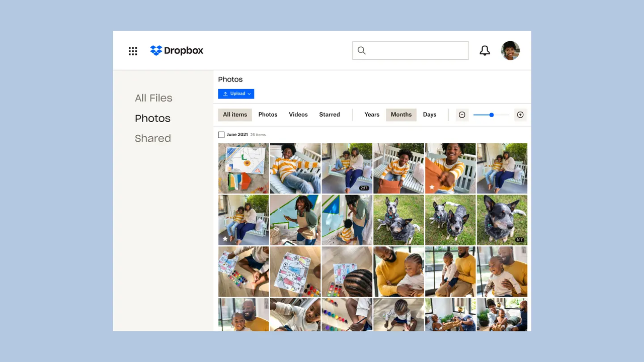Click the thumbnail size slider handle
Image resolution: width=644 pixels, height=362 pixels.
pos(492,115)
